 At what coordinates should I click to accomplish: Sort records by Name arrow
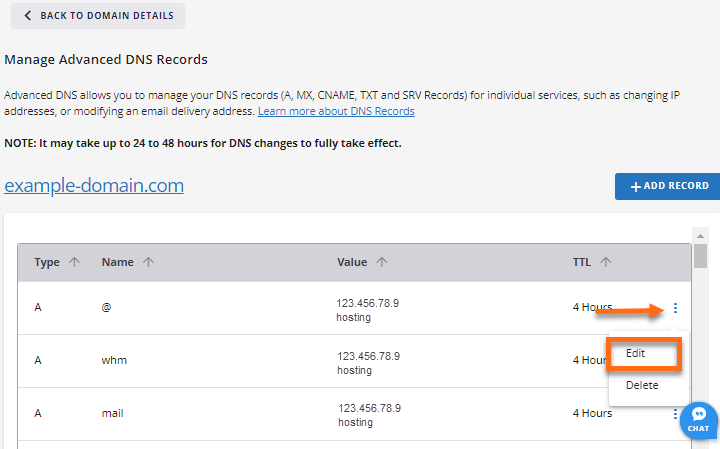148,263
